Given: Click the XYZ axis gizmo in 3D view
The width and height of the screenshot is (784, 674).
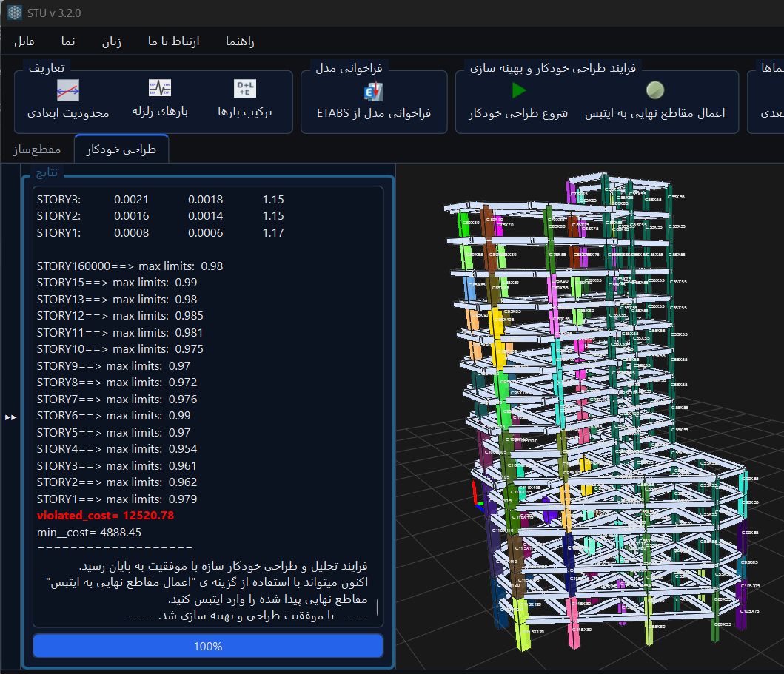Looking at the screenshot, I should click(x=478, y=499).
